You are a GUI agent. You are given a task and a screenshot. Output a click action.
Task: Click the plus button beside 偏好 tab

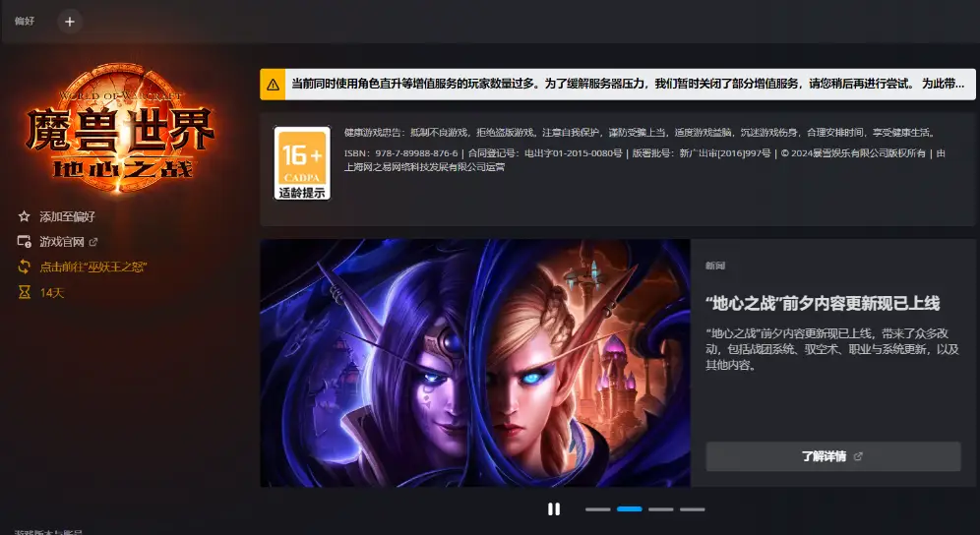click(x=70, y=22)
